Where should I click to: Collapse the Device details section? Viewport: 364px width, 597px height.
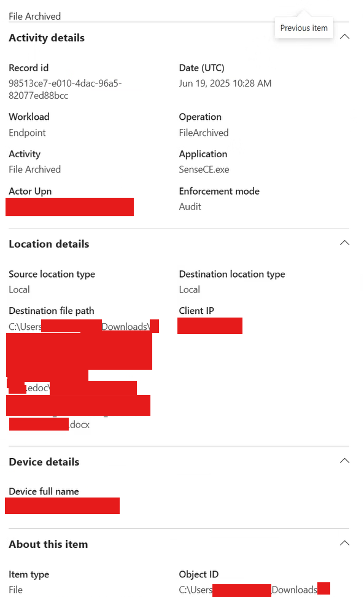click(344, 461)
